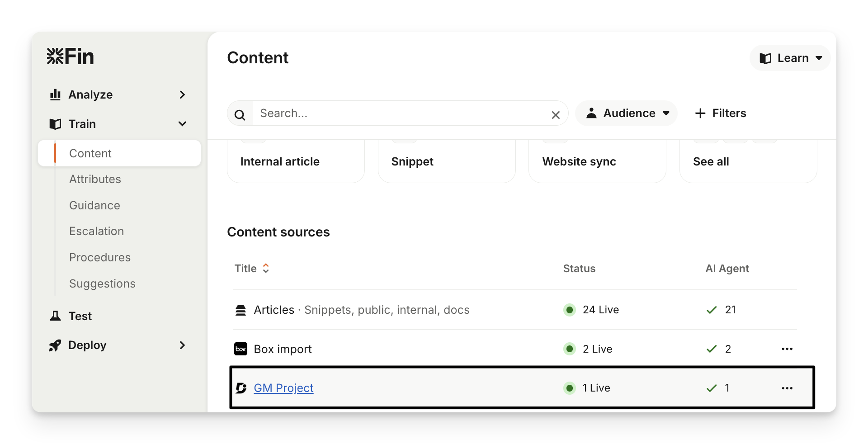Clear the search field with the X icon
The image size is (868, 444).
pyautogui.click(x=556, y=115)
